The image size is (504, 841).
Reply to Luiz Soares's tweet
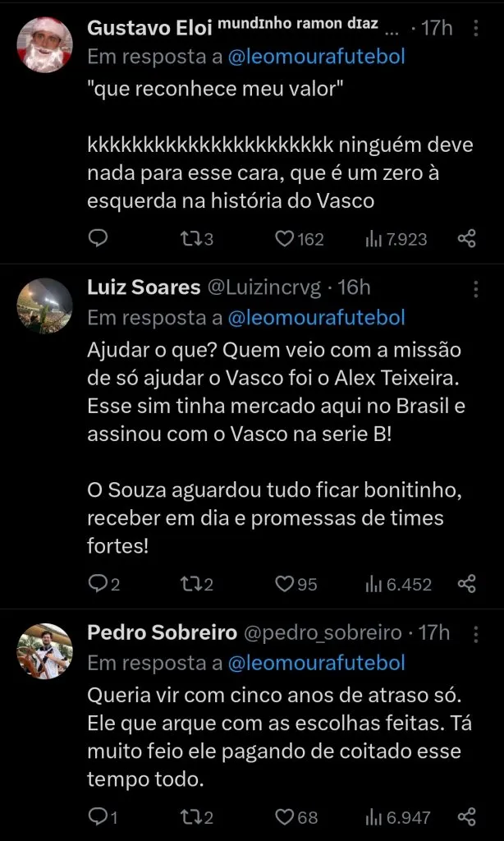99,584
